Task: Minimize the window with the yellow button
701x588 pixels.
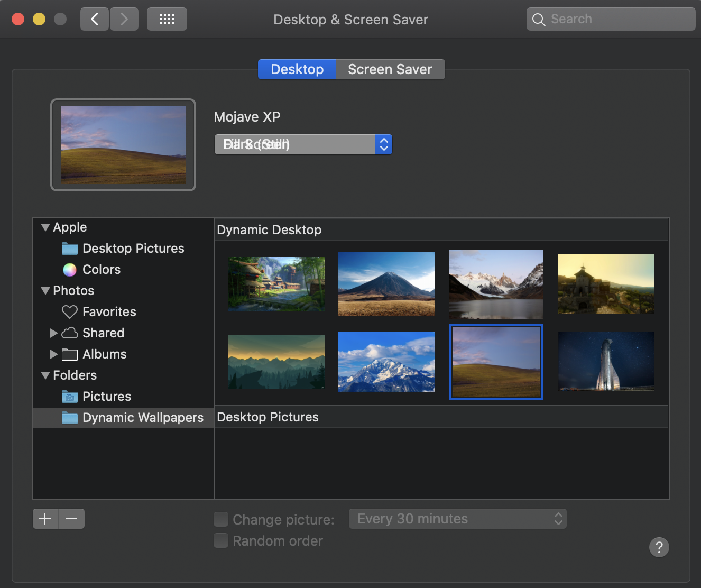Action: [39, 19]
